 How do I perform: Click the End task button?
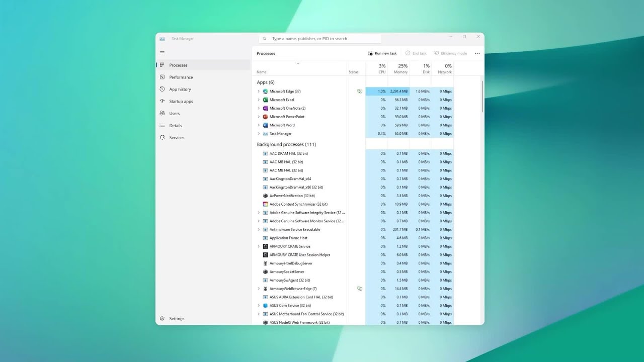[x=416, y=53]
